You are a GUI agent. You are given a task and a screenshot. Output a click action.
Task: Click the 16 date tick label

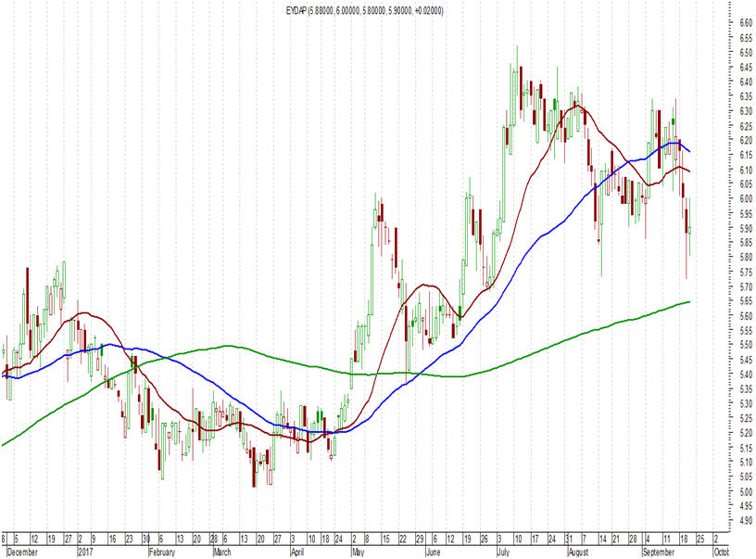112,539
